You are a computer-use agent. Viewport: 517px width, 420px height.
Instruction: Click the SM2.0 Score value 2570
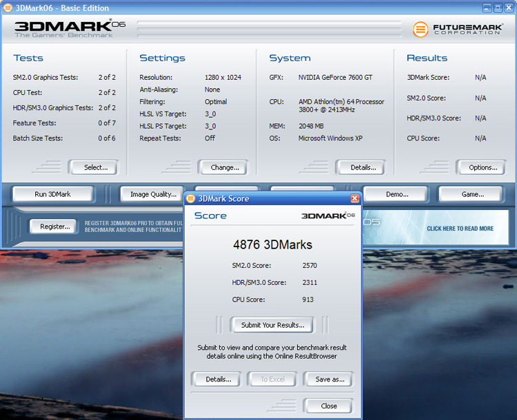(310, 266)
